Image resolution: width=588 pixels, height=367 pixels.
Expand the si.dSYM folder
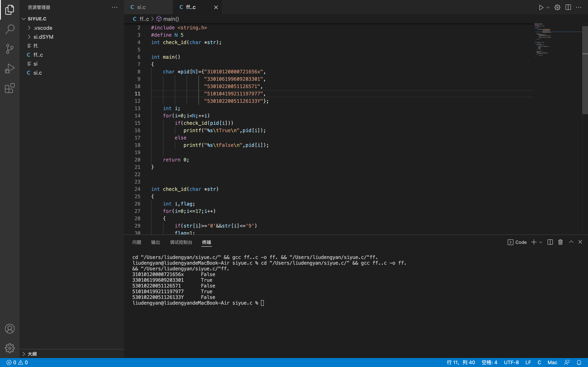click(x=43, y=37)
